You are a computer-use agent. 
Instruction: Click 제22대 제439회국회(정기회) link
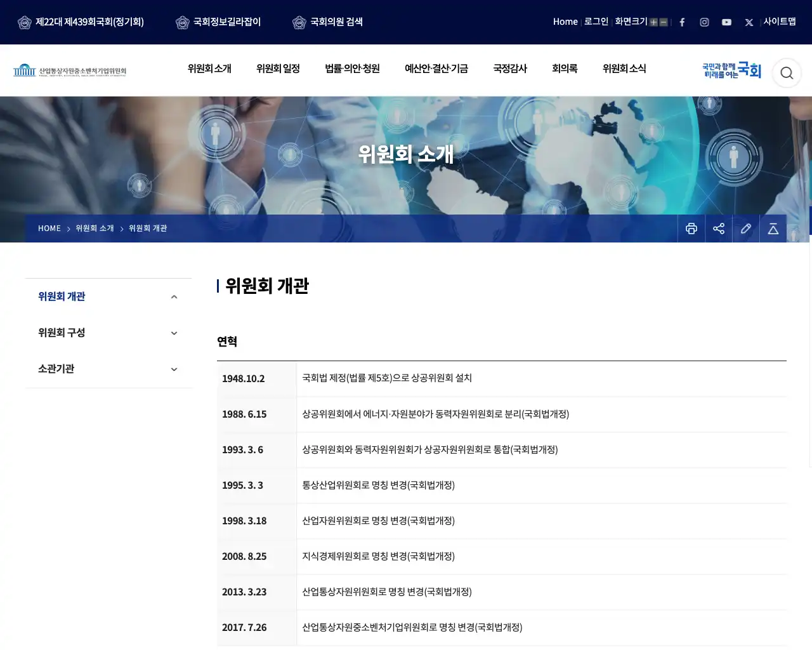click(x=89, y=22)
